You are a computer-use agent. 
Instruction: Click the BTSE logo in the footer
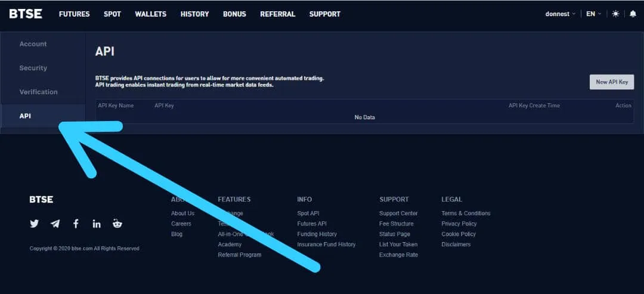point(41,200)
